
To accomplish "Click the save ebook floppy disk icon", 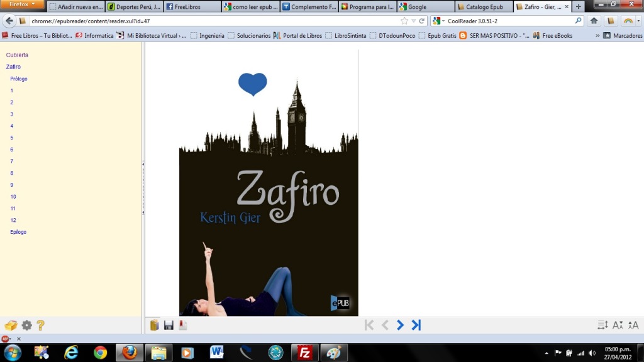I will click(x=169, y=325).
